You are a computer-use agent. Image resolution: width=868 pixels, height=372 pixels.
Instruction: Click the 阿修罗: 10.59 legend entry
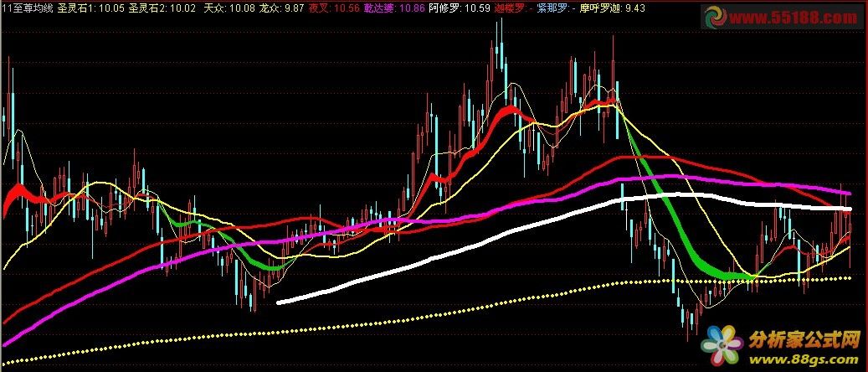(460, 8)
